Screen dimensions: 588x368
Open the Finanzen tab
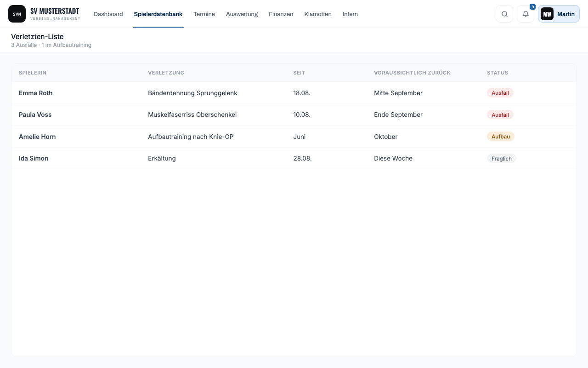tap(281, 14)
